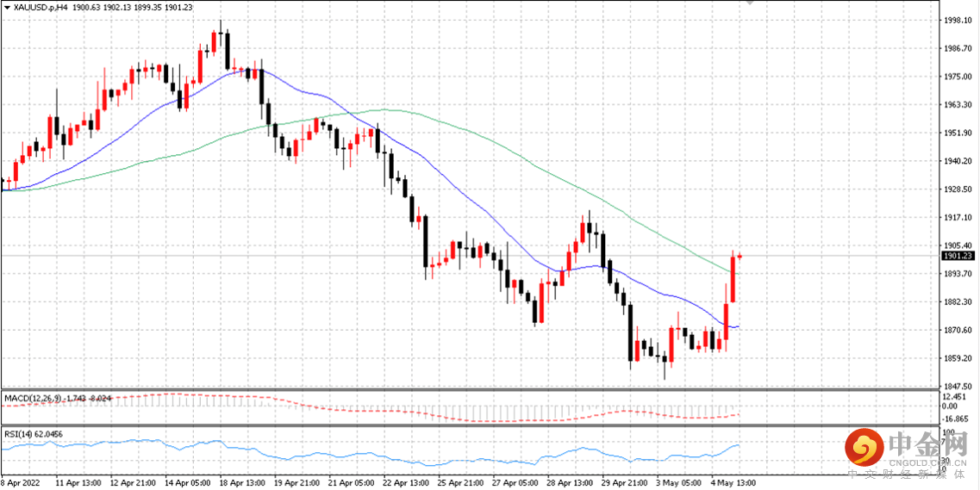Click price axis label 1951.90
This screenshot has width=980, height=490.
coord(957,133)
